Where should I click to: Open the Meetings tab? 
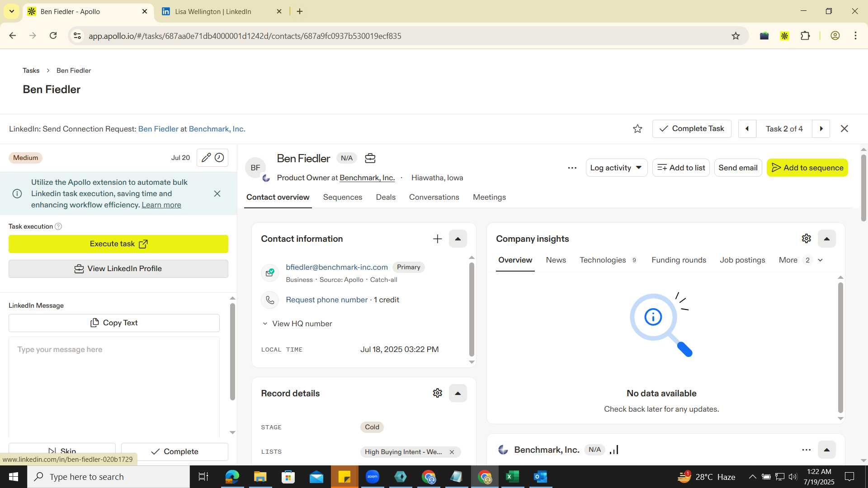click(489, 197)
